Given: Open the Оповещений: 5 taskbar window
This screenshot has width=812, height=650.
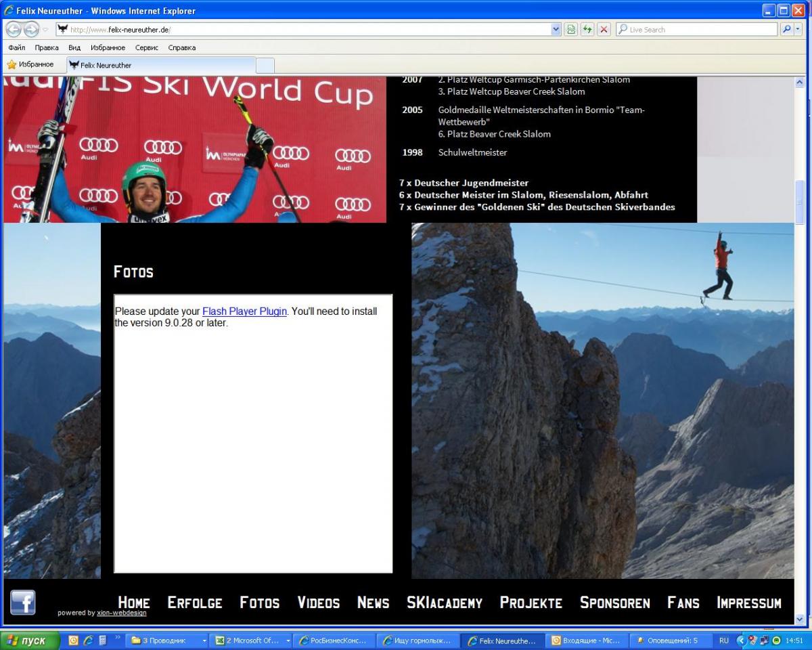Looking at the screenshot, I should (x=671, y=640).
